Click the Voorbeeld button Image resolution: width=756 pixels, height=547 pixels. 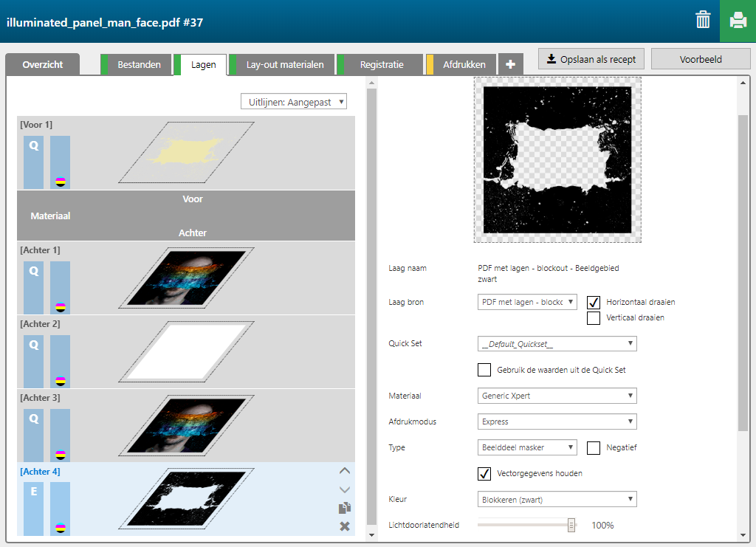coord(701,59)
